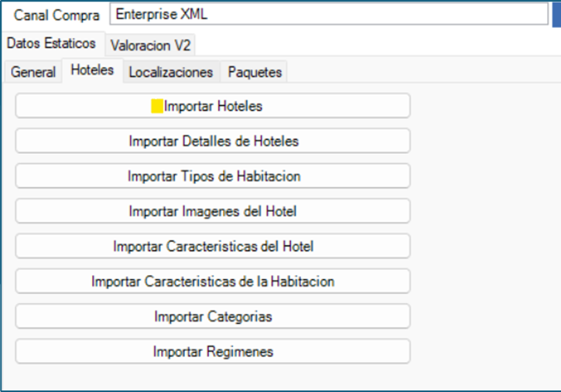Click the yellow square icon on Importar Hoteles
The width and height of the screenshot is (561, 392).
coord(157,106)
